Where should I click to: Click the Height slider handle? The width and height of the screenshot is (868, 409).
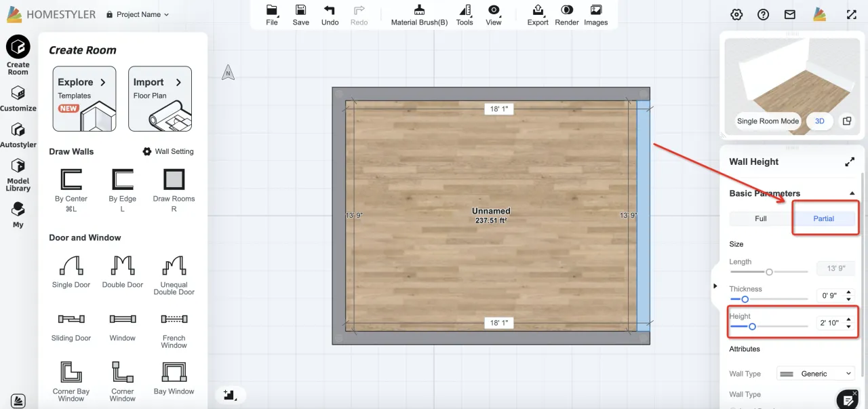click(752, 326)
